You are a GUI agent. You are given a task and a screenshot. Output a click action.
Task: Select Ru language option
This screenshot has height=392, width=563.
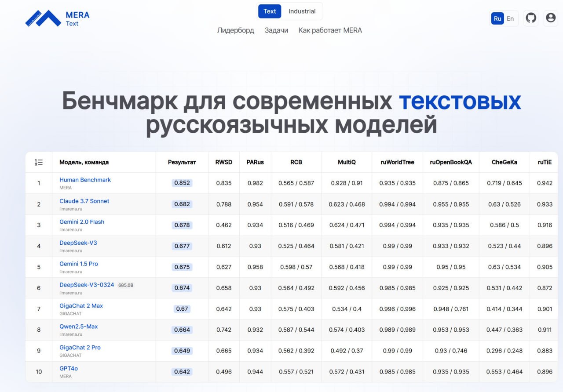[x=497, y=18]
